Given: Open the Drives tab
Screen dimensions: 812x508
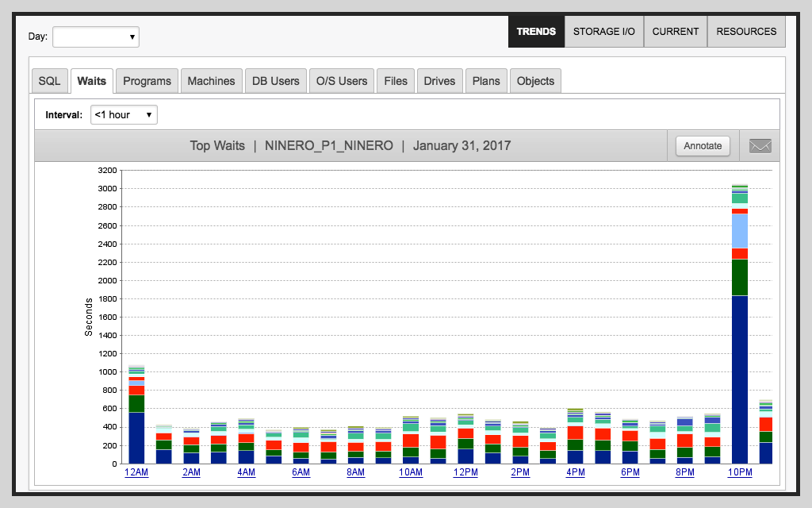Looking at the screenshot, I should pyautogui.click(x=439, y=80).
